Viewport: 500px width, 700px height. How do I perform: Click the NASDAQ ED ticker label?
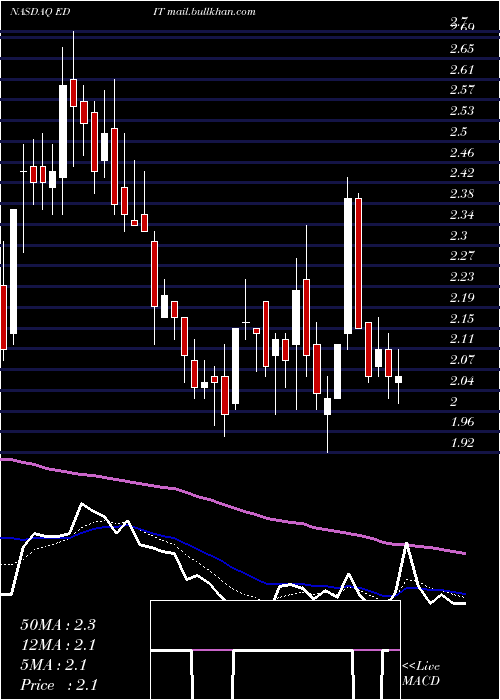click(x=42, y=12)
